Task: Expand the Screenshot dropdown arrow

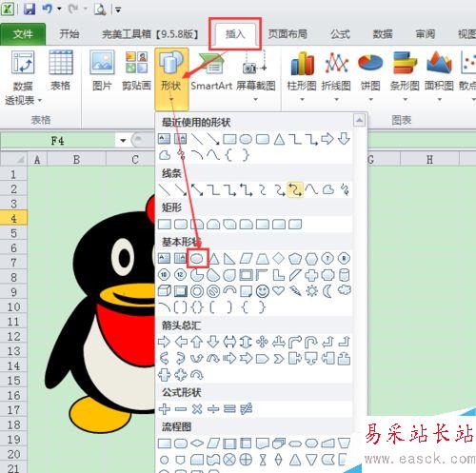Action: 255,99
